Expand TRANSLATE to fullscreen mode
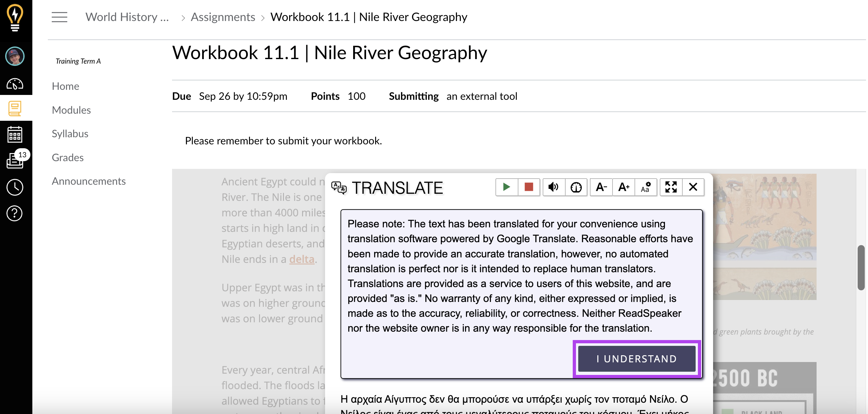Image resolution: width=868 pixels, height=414 pixels. [x=671, y=187]
